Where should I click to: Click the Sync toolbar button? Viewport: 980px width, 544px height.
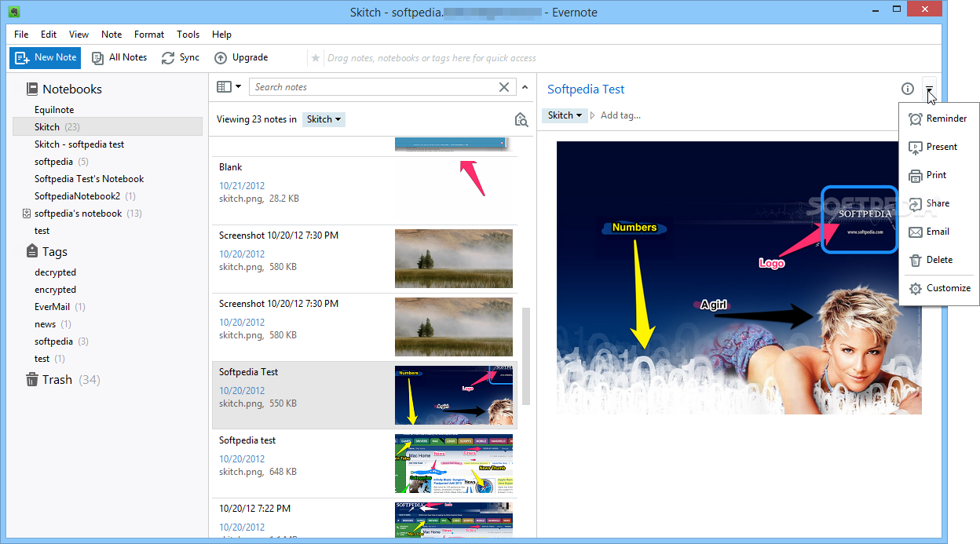[x=181, y=57]
